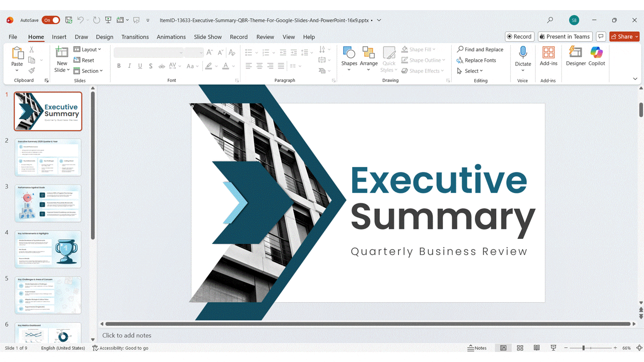Click the Paste clipboard icon

click(x=17, y=53)
